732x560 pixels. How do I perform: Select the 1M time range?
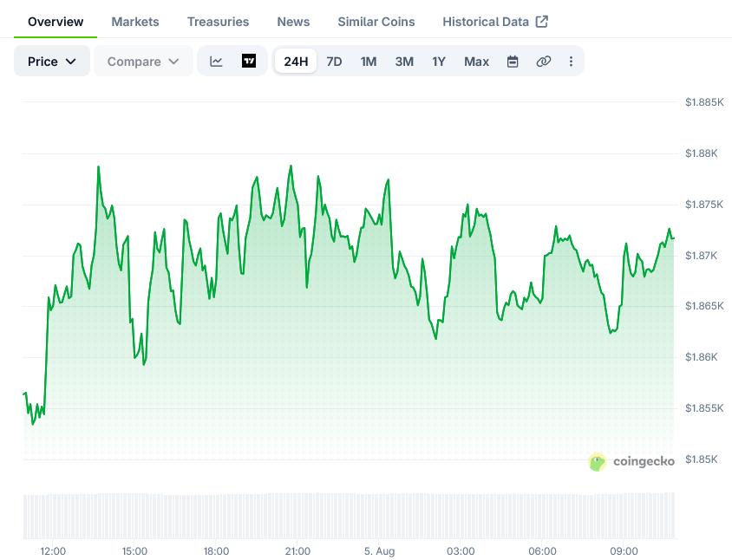tap(369, 62)
